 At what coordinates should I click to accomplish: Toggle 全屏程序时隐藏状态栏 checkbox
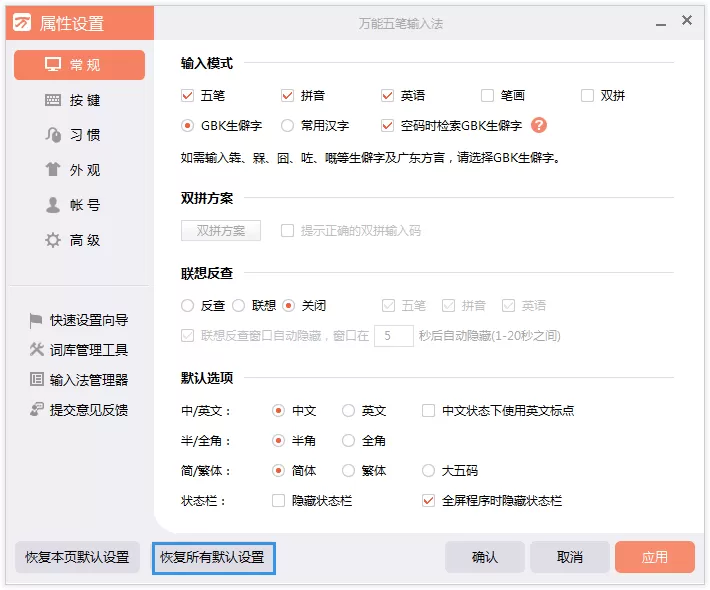(428, 500)
